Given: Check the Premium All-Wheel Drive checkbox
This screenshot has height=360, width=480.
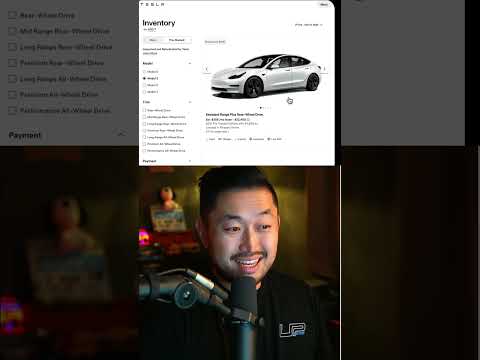Looking at the screenshot, I should 144,144.
